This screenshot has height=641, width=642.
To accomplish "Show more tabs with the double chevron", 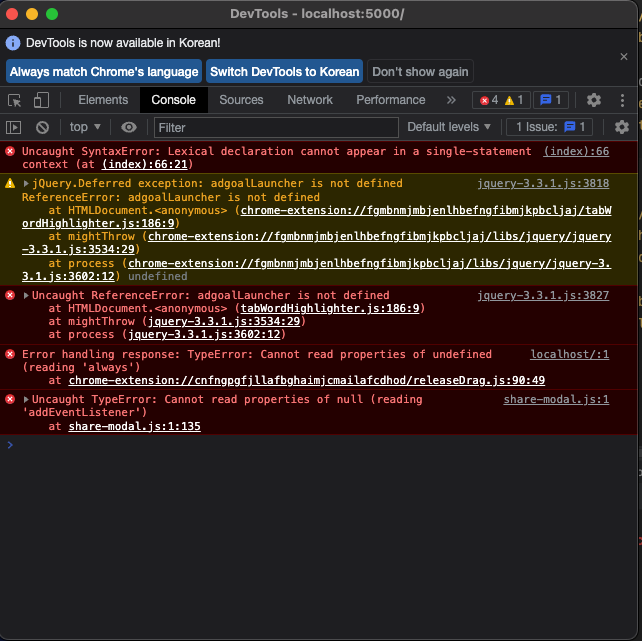I will click(x=451, y=100).
